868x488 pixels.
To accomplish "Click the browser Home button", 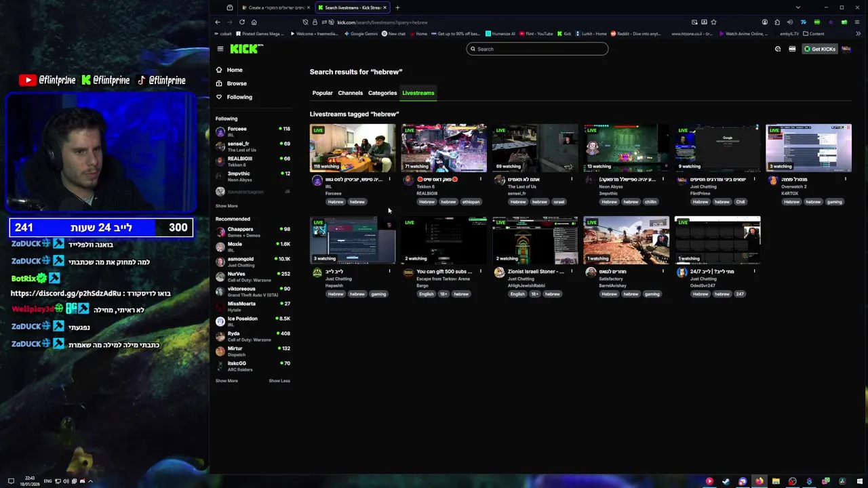I will click(x=254, y=22).
